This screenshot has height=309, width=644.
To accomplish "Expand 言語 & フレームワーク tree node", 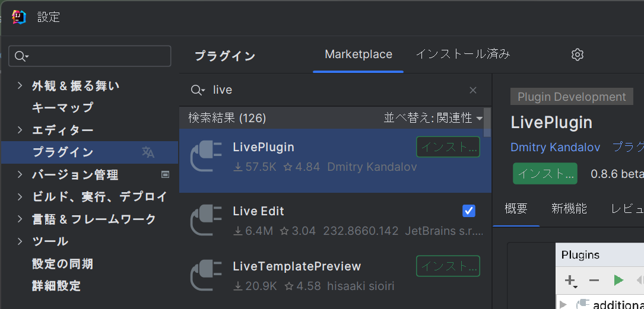I will [x=20, y=219].
